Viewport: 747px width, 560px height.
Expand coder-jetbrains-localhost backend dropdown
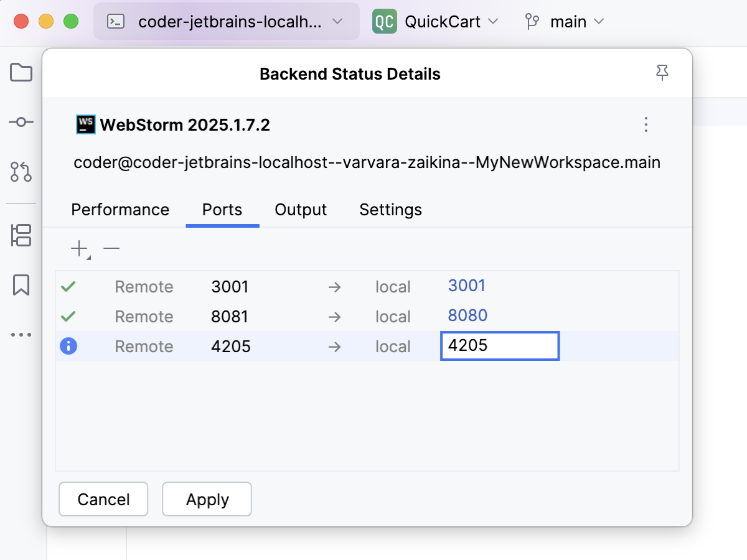[227, 21]
